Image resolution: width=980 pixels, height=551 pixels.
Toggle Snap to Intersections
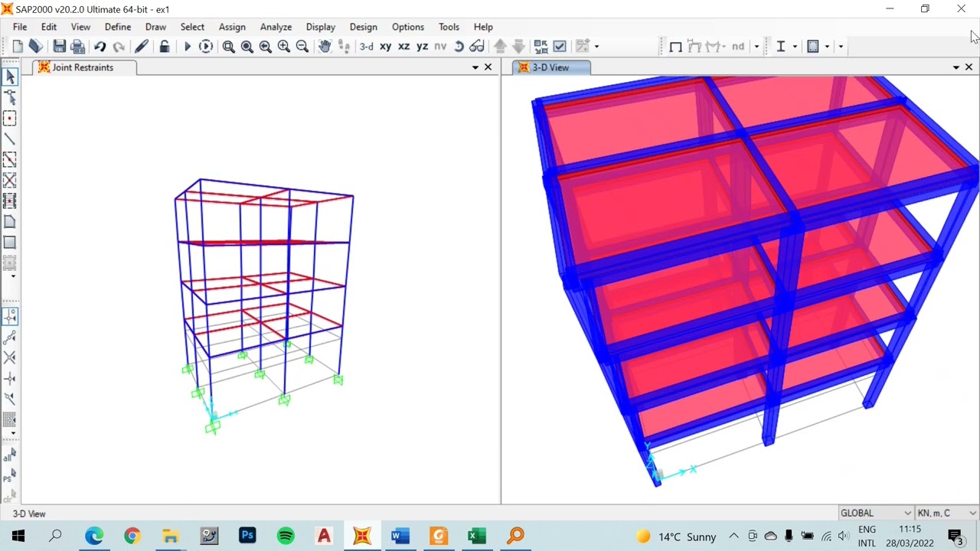[x=10, y=357]
